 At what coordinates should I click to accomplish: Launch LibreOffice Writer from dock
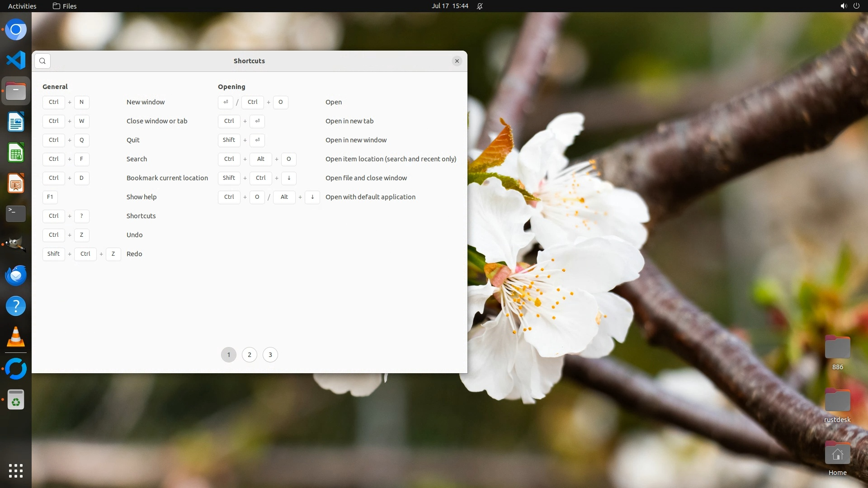[x=16, y=122]
